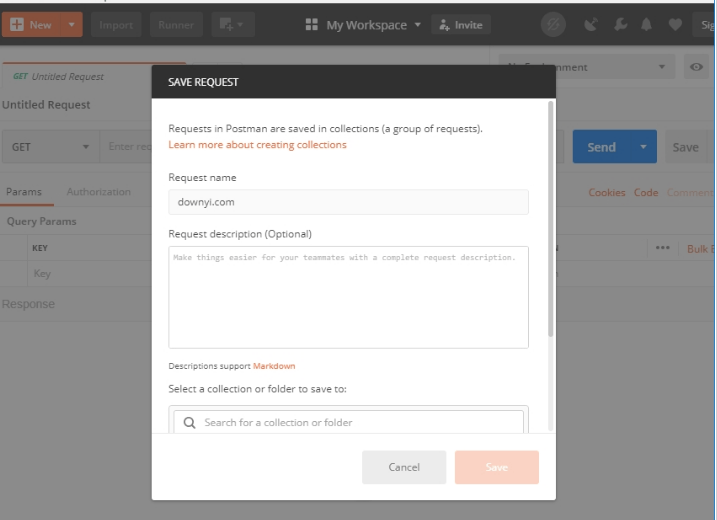717x520 pixels.
Task: Click the workspace grid icon
Action: tap(311, 25)
